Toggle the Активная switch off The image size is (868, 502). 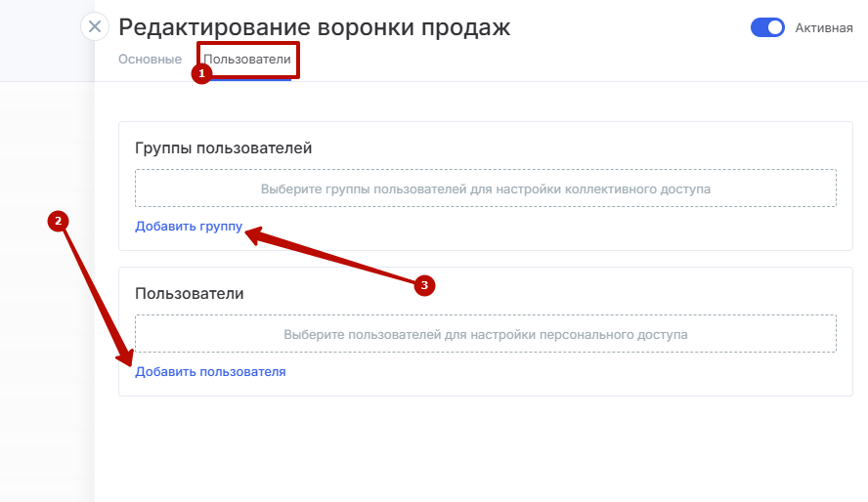pyautogui.click(x=767, y=27)
